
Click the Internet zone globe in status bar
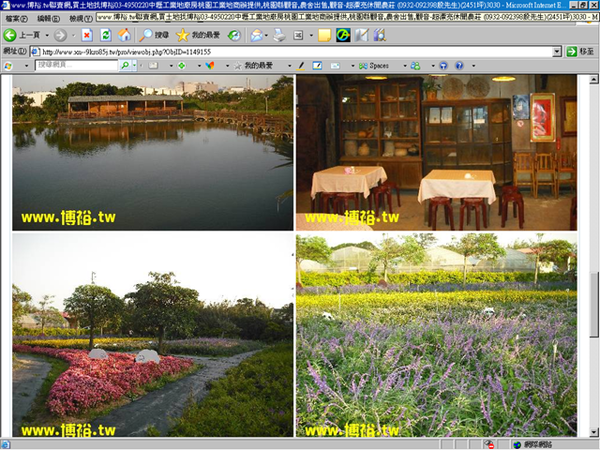pyautogui.click(x=517, y=445)
